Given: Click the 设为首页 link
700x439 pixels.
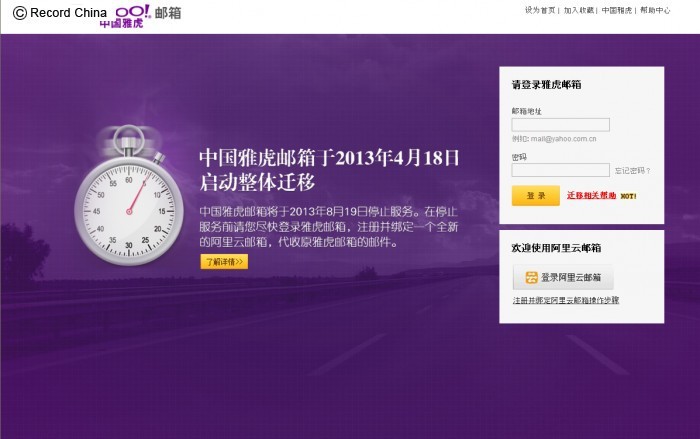Looking at the screenshot, I should click(x=540, y=10).
